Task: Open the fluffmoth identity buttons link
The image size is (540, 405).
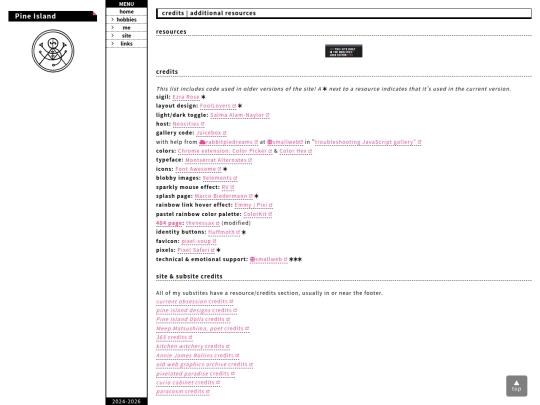Action: [224, 232]
